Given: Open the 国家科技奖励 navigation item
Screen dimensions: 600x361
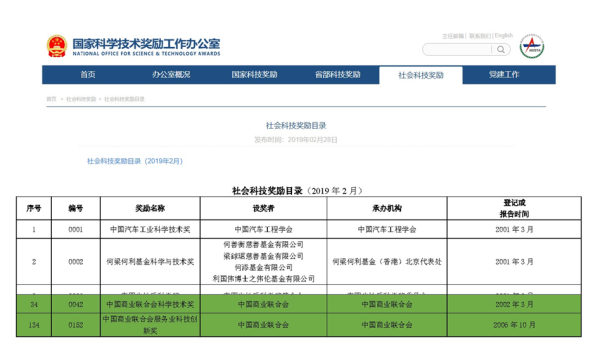Looking at the screenshot, I should click(x=254, y=75).
